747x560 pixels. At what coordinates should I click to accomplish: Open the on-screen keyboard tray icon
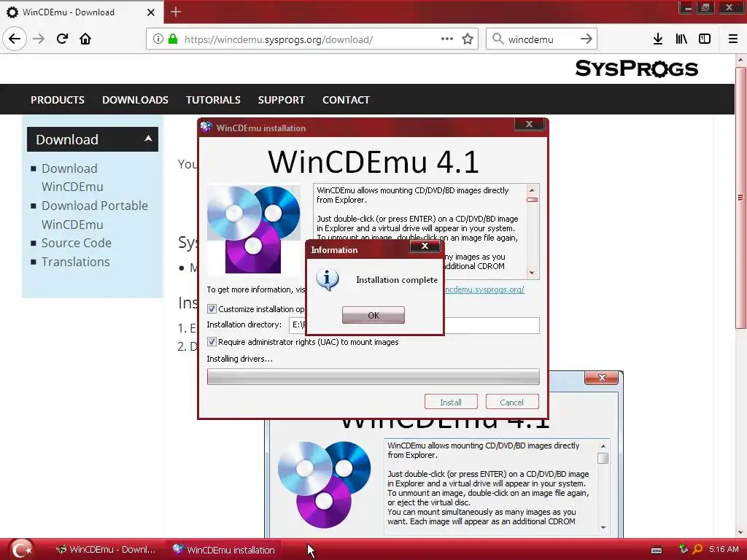[657, 550]
